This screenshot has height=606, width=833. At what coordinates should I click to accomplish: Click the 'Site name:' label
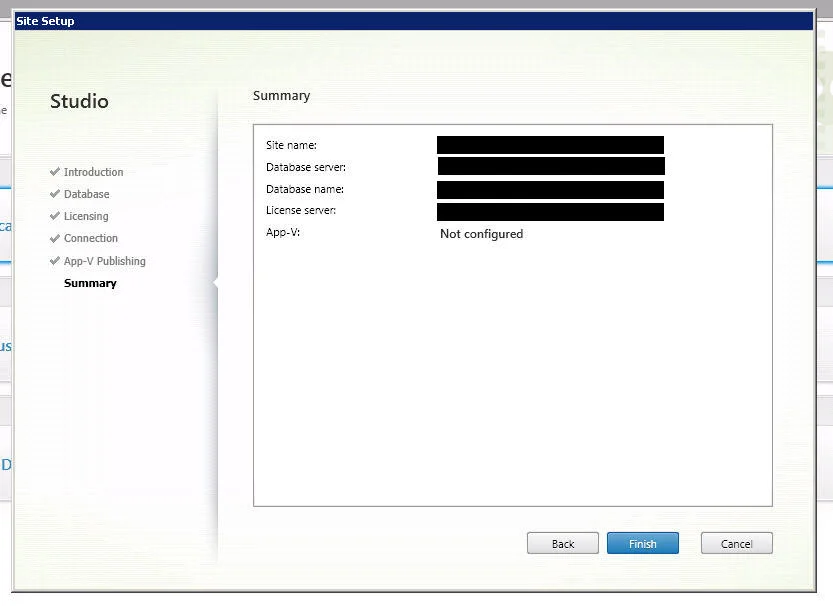pos(291,145)
